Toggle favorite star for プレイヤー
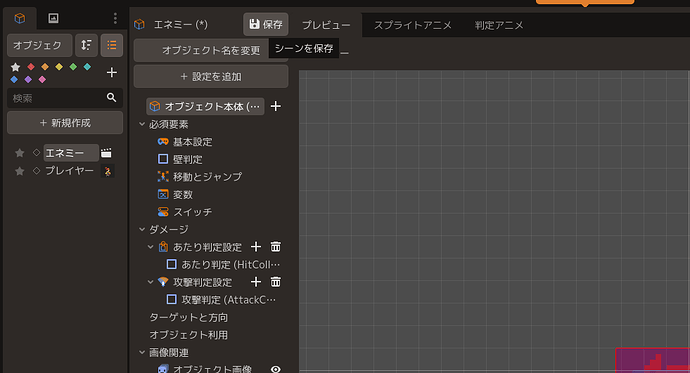The image size is (690, 373). tap(19, 171)
